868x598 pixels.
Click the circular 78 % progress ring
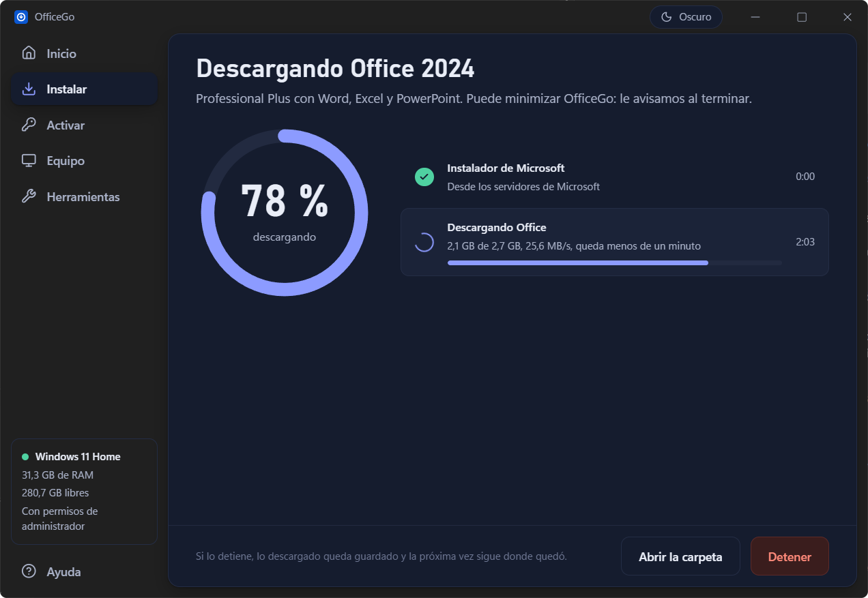coord(285,213)
